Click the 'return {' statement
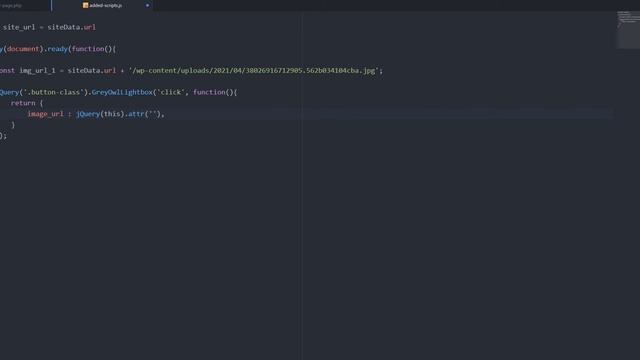This screenshot has height=360, width=640. click(x=27, y=103)
